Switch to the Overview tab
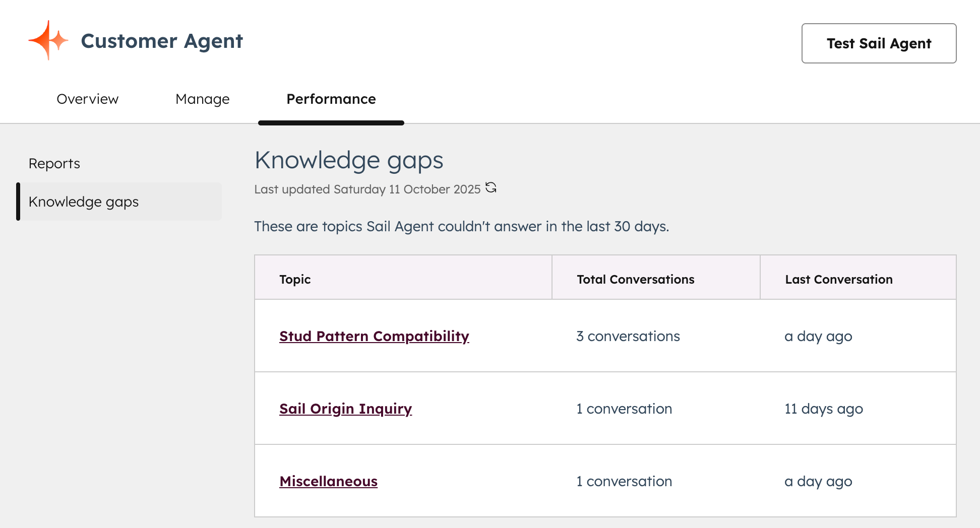Image resolution: width=980 pixels, height=528 pixels. click(87, 99)
